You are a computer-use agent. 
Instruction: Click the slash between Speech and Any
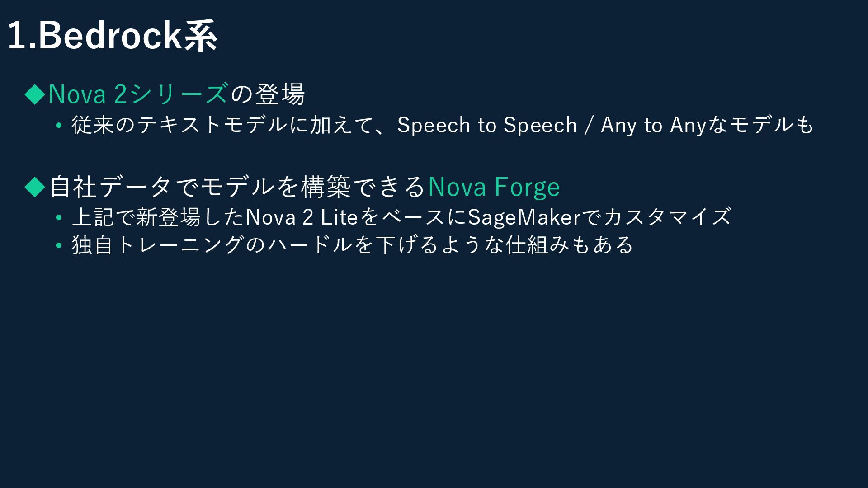coord(589,126)
